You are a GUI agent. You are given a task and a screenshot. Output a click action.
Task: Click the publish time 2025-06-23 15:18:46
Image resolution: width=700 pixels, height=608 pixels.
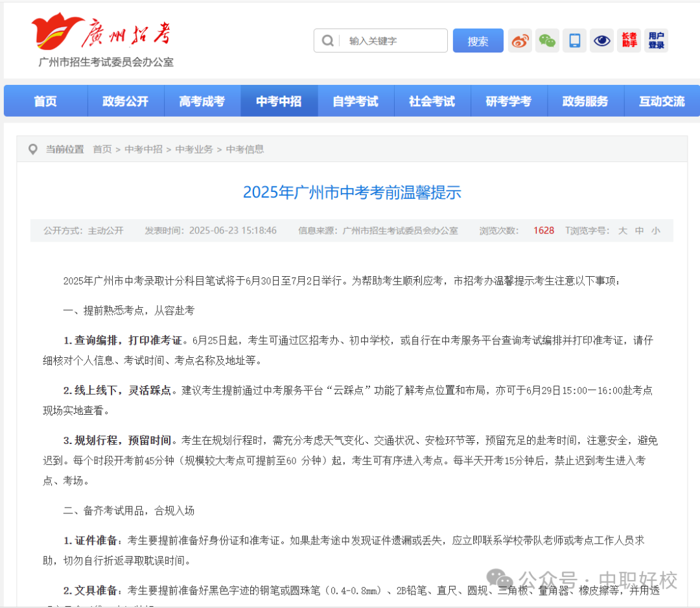(x=233, y=231)
